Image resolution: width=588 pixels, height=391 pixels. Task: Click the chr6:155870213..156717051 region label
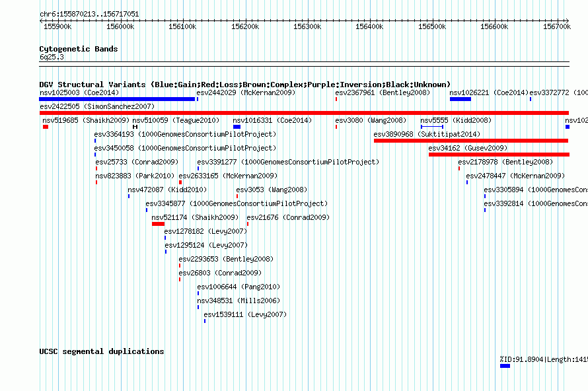coord(89,15)
